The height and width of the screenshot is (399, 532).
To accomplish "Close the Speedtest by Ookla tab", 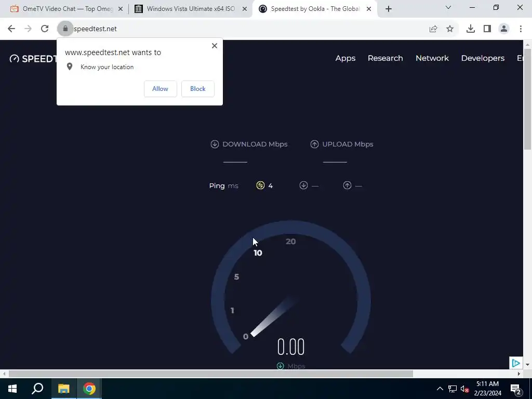I will [369, 9].
